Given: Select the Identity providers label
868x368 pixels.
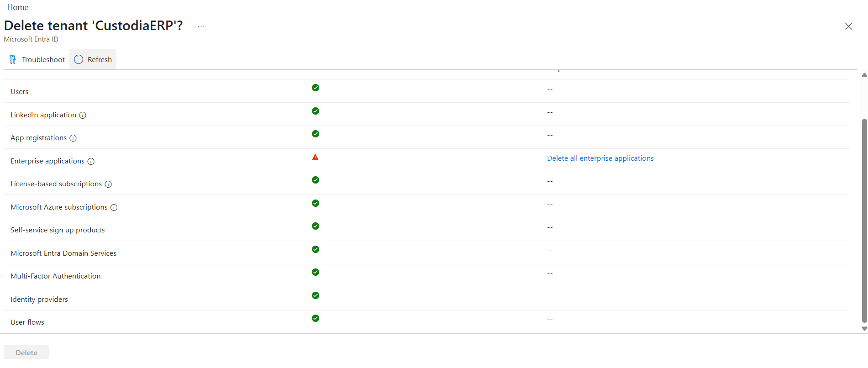Looking at the screenshot, I should 39,300.
